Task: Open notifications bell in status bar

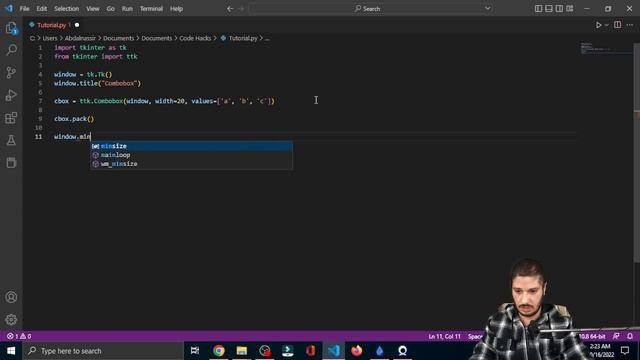Action: [x=630, y=336]
